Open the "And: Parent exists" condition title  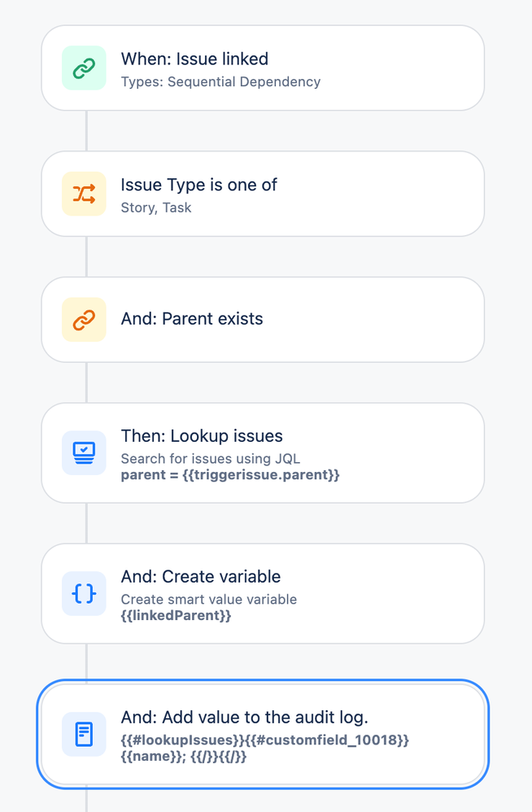[192, 319]
